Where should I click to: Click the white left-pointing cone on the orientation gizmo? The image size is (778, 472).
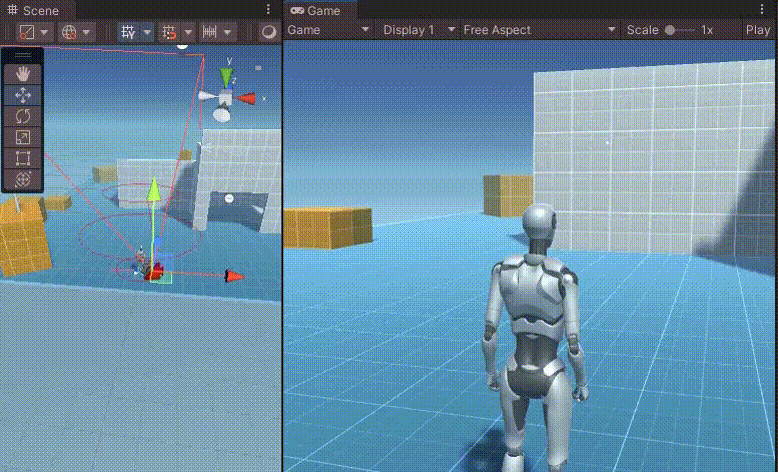tap(206, 95)
